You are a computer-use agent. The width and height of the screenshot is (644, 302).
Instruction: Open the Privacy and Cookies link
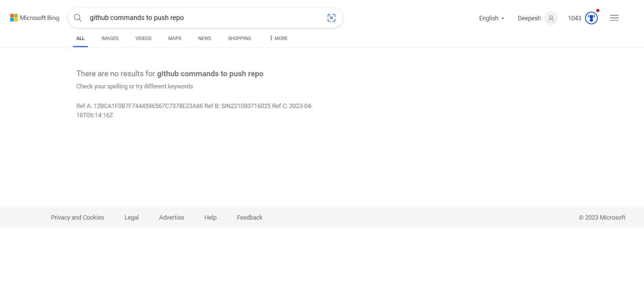tap(77, 217)
